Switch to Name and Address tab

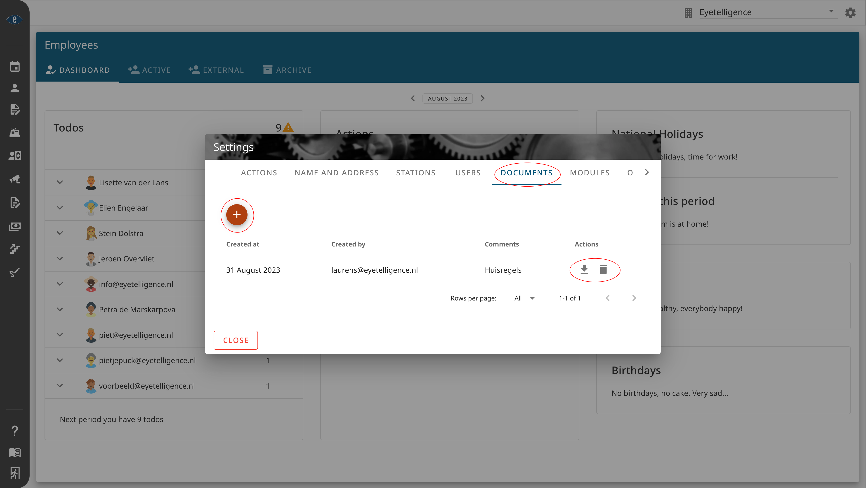point(336,173)
